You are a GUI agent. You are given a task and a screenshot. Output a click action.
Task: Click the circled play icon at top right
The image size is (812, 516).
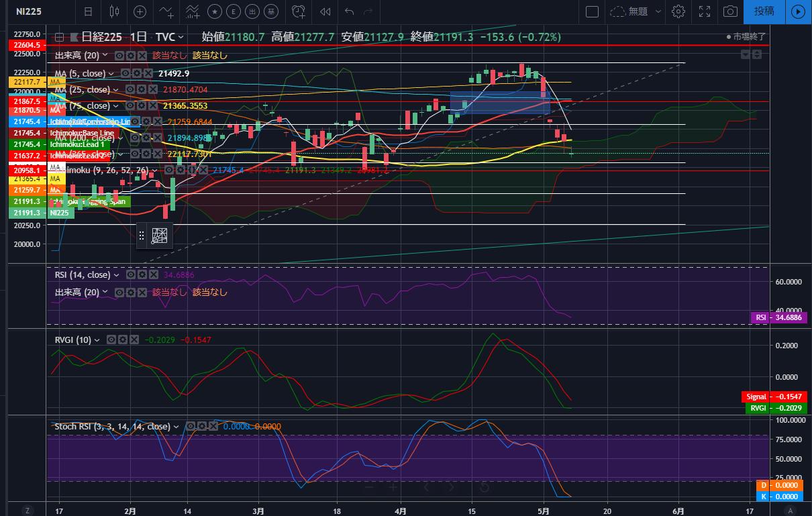pos(797,11)
